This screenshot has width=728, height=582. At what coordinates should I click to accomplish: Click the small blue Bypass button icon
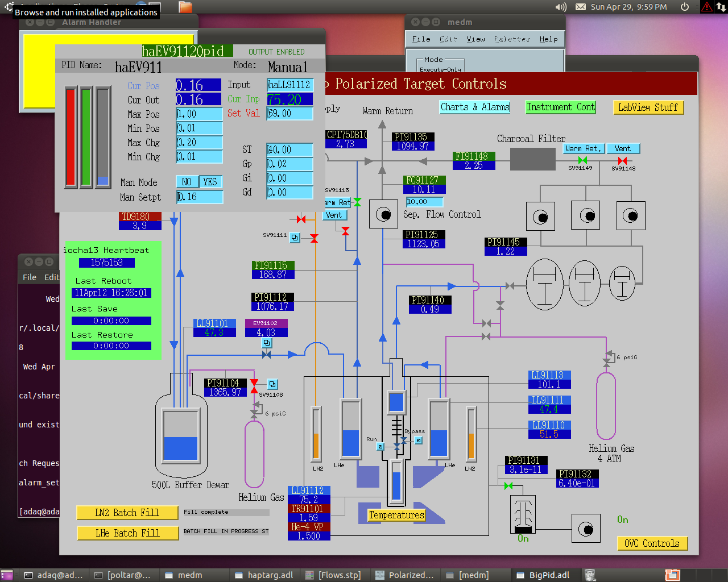point(419,440)
